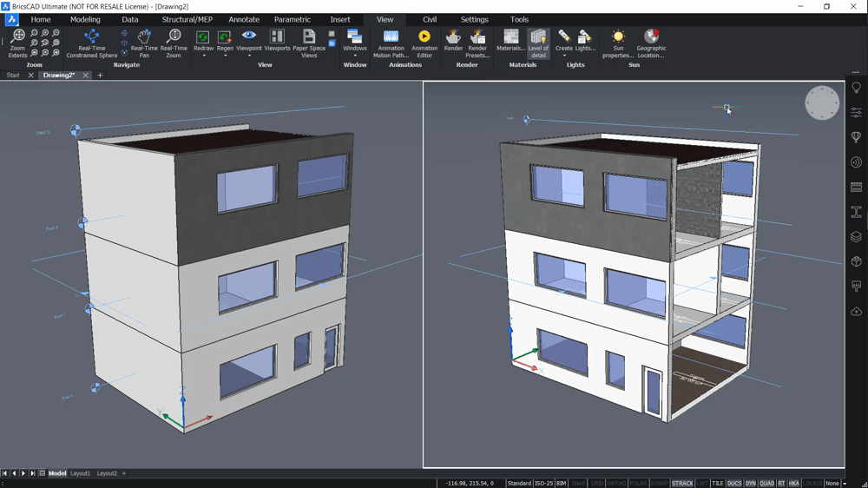Viewport: 868px width, 488px height.
Task: Click the BIM entry in the status bar
Action: coord(562,484)
